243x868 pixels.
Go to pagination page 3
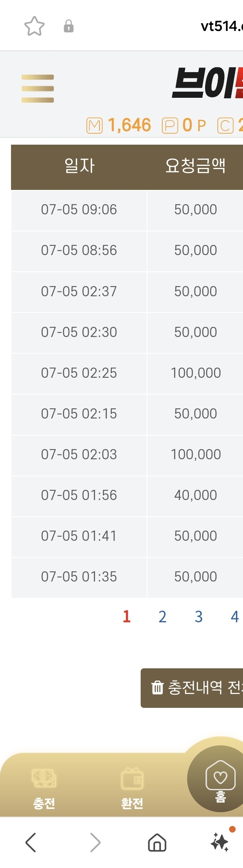pyautogui.click(x=199, y=617)
